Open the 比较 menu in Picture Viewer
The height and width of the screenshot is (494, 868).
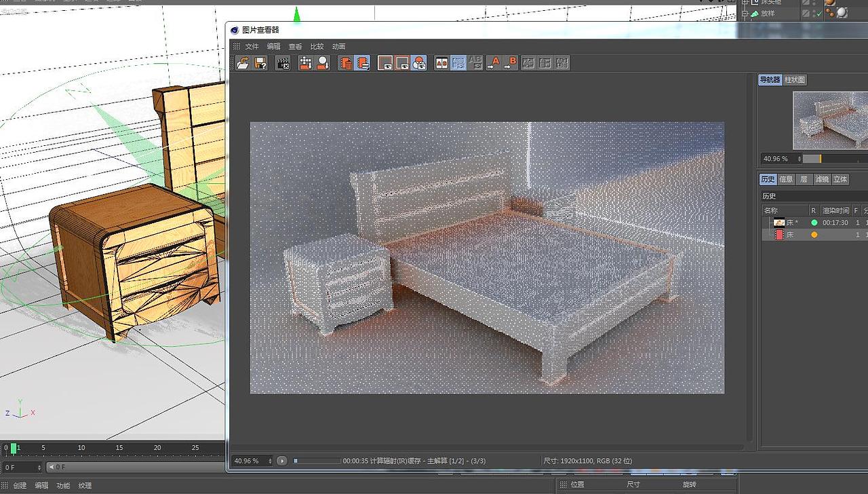pyautogui.click(x=317, y=47)
